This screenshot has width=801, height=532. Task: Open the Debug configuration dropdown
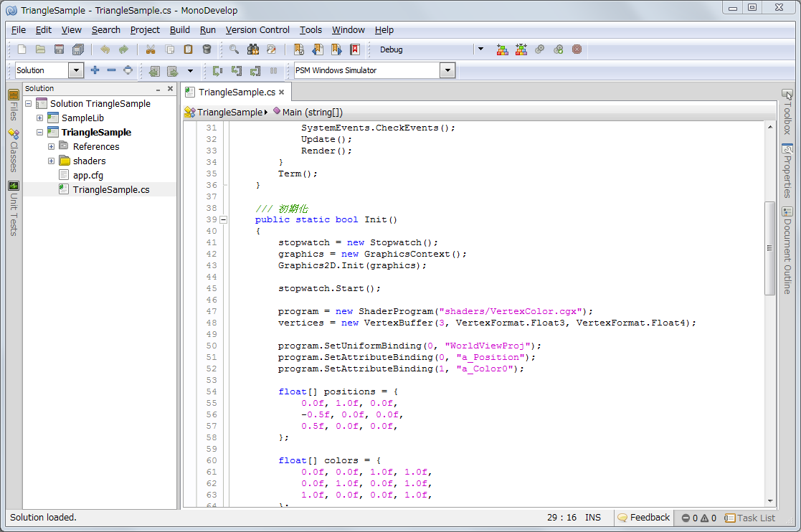click(480, 49)
